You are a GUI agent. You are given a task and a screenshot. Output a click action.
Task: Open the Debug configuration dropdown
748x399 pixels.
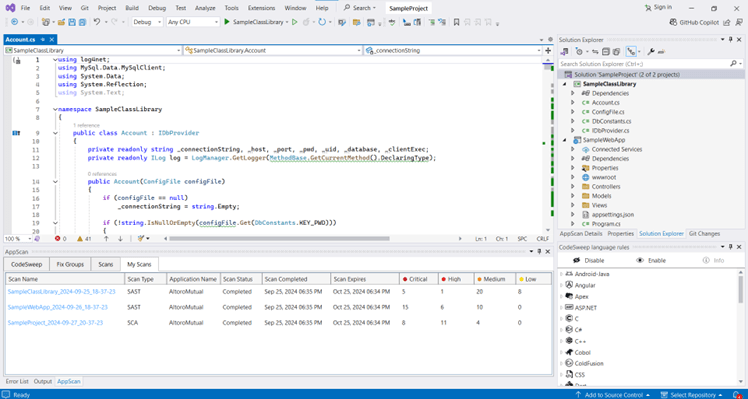click(x=147, y=22)
